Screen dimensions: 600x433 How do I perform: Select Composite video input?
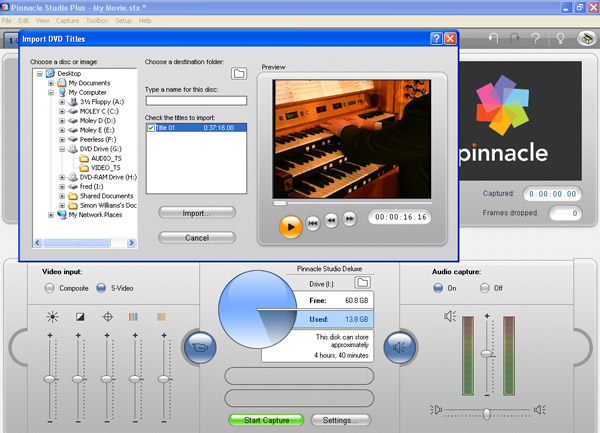(x=50, y=288)
